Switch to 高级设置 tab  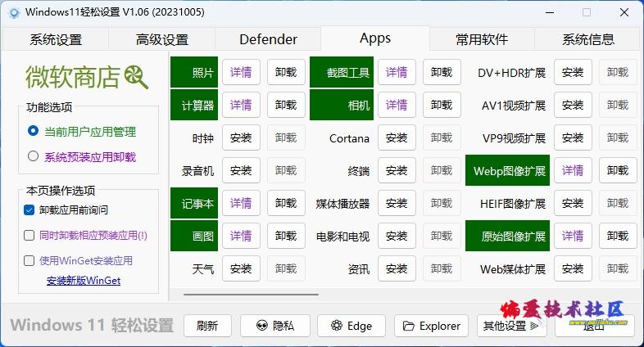pyautogui.click(x=162, y=39)
